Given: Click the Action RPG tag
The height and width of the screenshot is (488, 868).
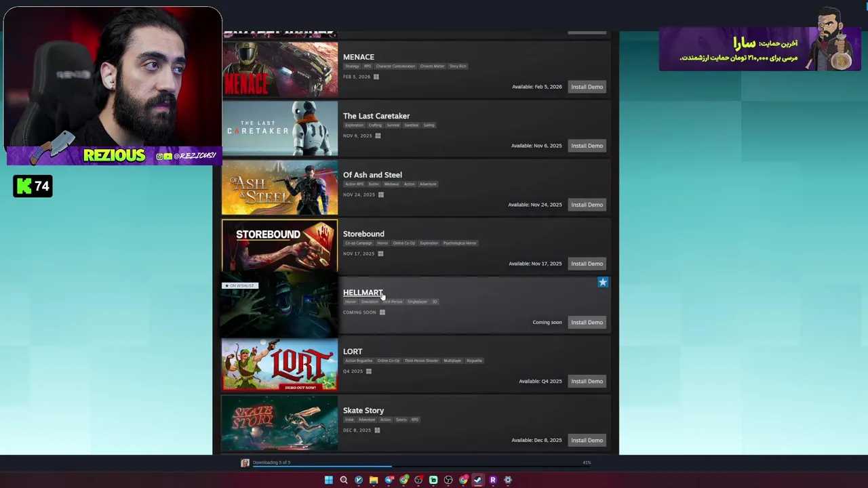Looking at the screenshot, I should [x=354, y=184].
